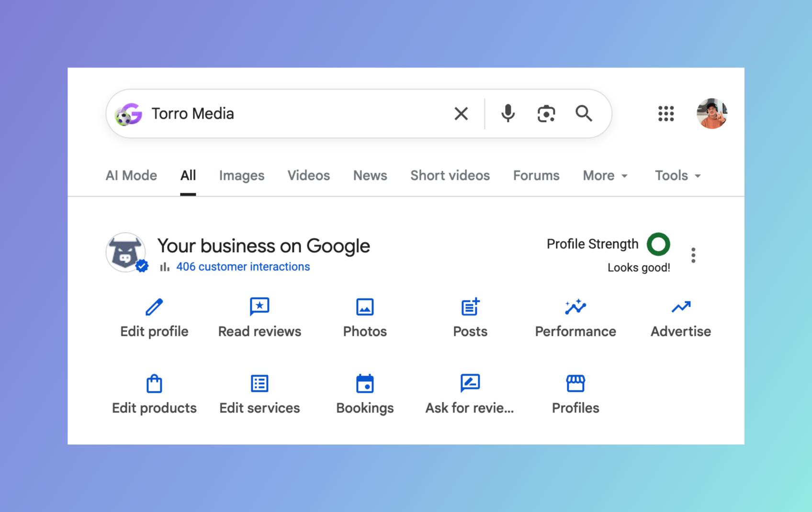Click the Looks good! status text
The height and width of the screenshot is (512, 812).
pos(639,267)
